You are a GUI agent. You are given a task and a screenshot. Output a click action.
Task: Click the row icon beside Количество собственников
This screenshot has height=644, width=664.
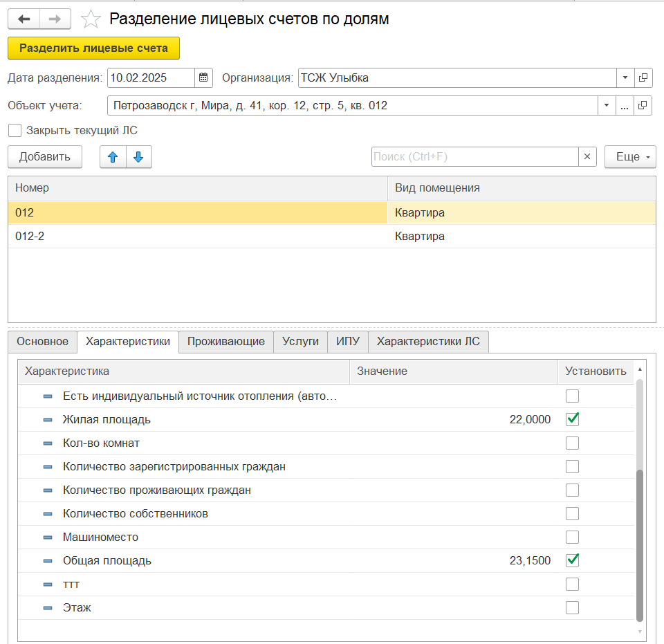pos(48,514)
